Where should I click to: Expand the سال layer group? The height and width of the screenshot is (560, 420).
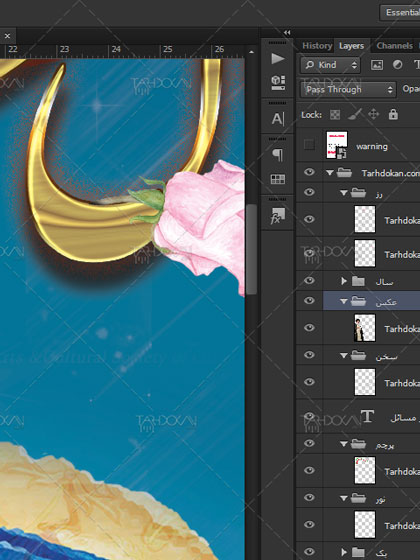click(344, 281)
